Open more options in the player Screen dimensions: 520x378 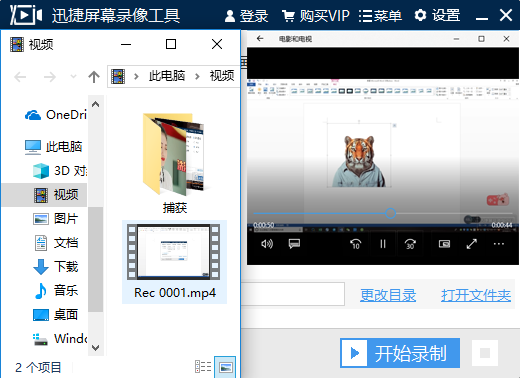pyautogui.click(x=499, y=244)
